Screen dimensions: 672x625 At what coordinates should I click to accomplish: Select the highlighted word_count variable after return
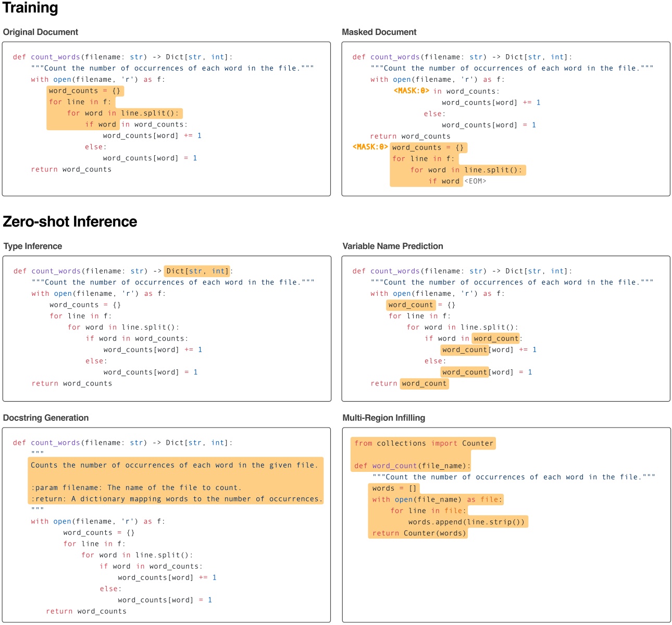(x=424, y=383)
